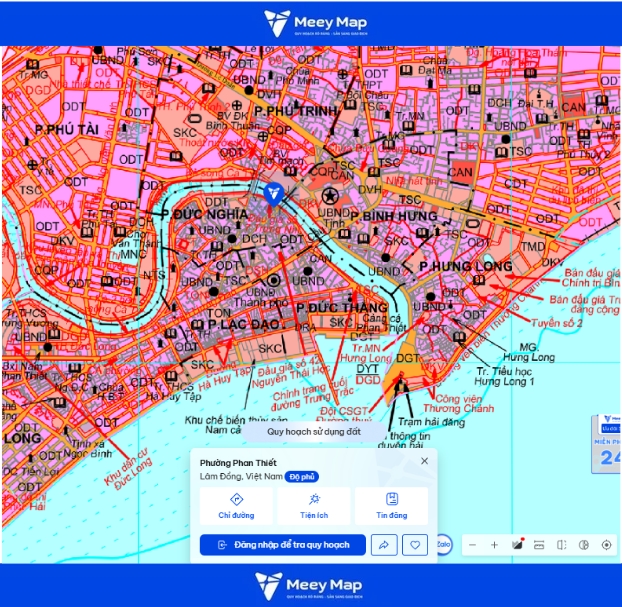Click Đăng nhập để tra quy hoạch

[x=282, y=545]
